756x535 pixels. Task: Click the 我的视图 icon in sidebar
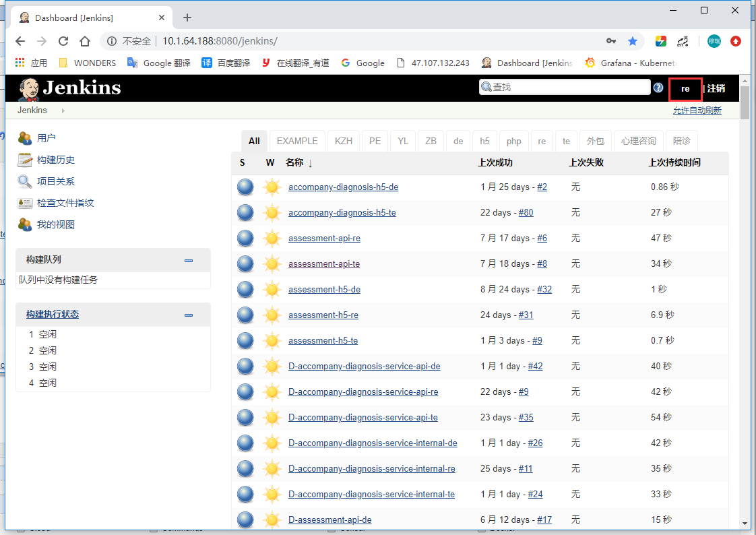pyautogui.click(x=24, y=224)
